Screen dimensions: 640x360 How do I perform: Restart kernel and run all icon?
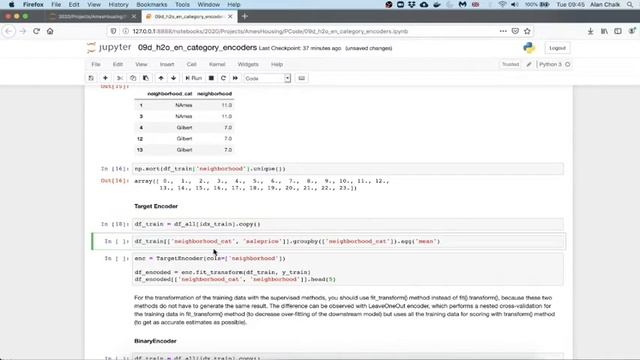pyautogui.click(x=236, y=78)
